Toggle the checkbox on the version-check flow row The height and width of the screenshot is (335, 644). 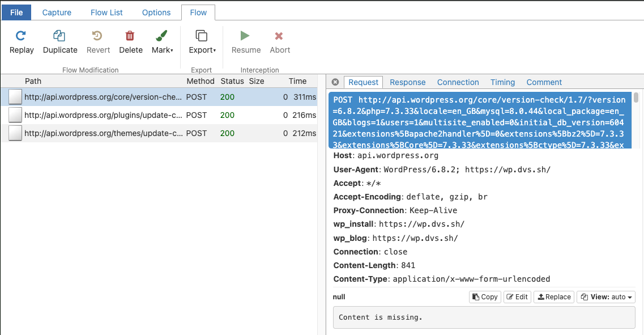15,97
